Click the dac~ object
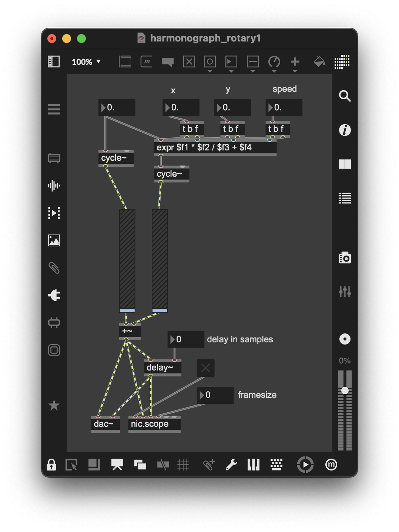399x532 pixels. click(105, 424)
